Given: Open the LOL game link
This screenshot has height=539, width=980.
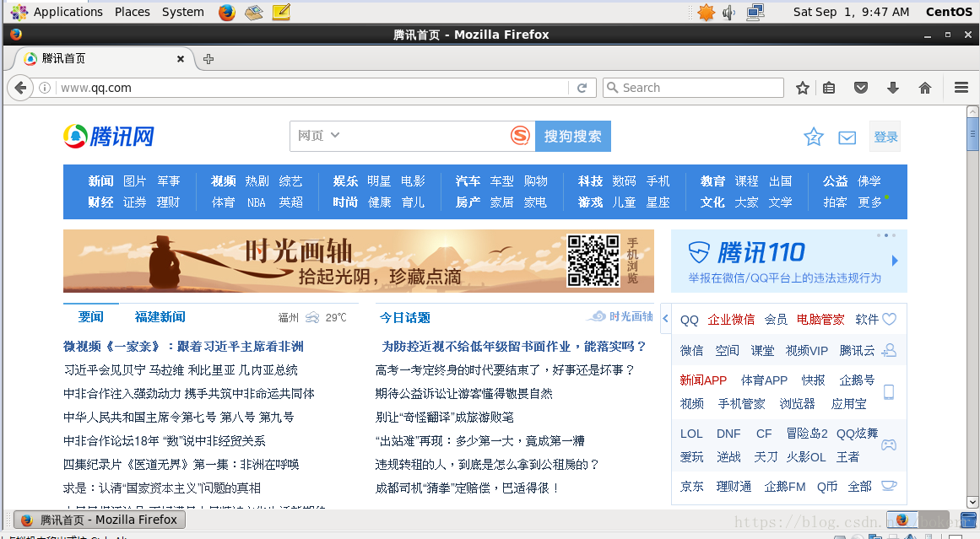Looking at the screenshot, I should [x=691, y=434].
